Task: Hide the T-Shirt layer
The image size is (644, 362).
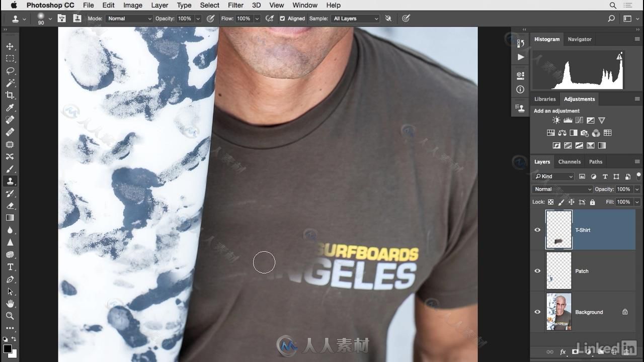Action: tap(537, 230)
